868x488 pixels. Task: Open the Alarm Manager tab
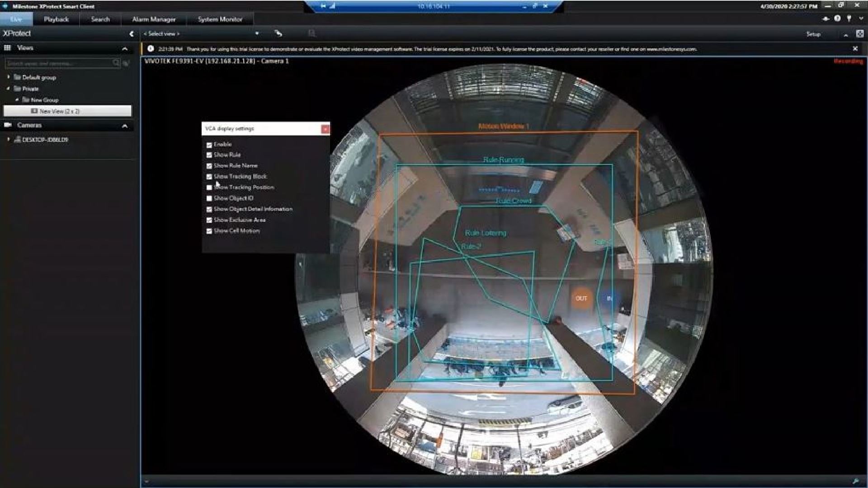(154, 19)
